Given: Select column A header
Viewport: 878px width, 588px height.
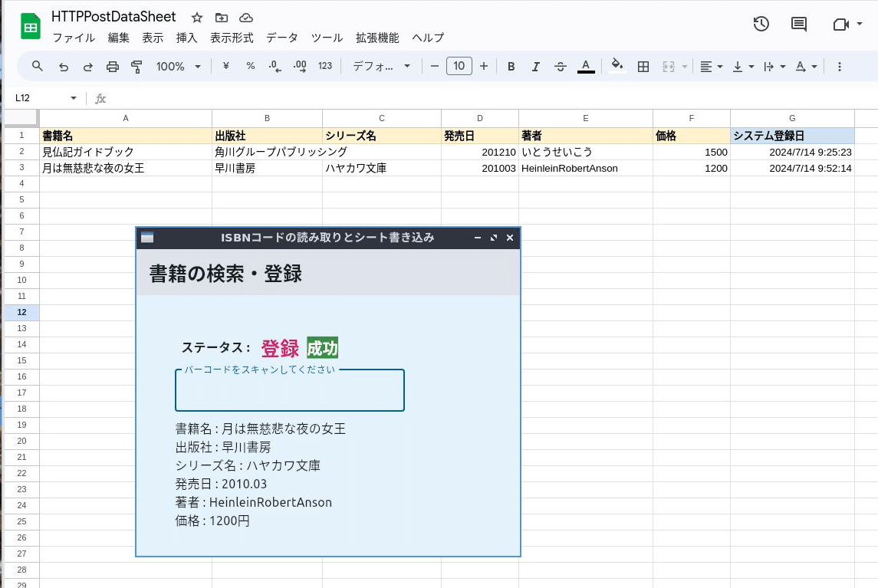Looking at the screenshot, I should (126, 118).
